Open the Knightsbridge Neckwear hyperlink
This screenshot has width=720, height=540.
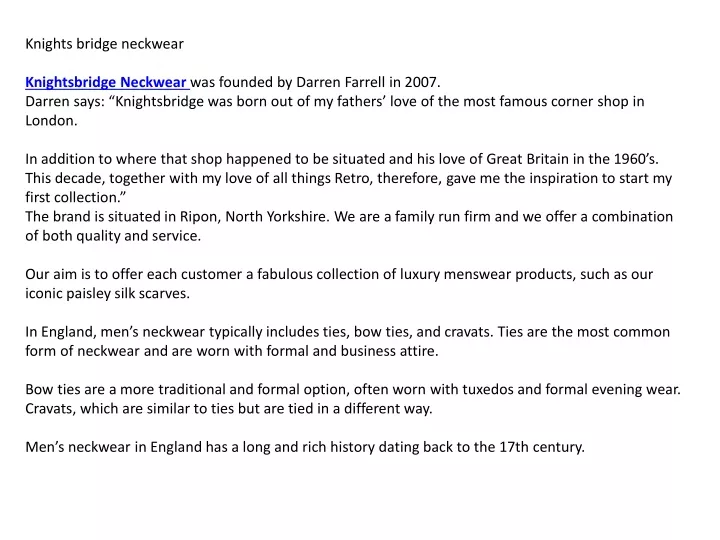[x=106, y=82]
